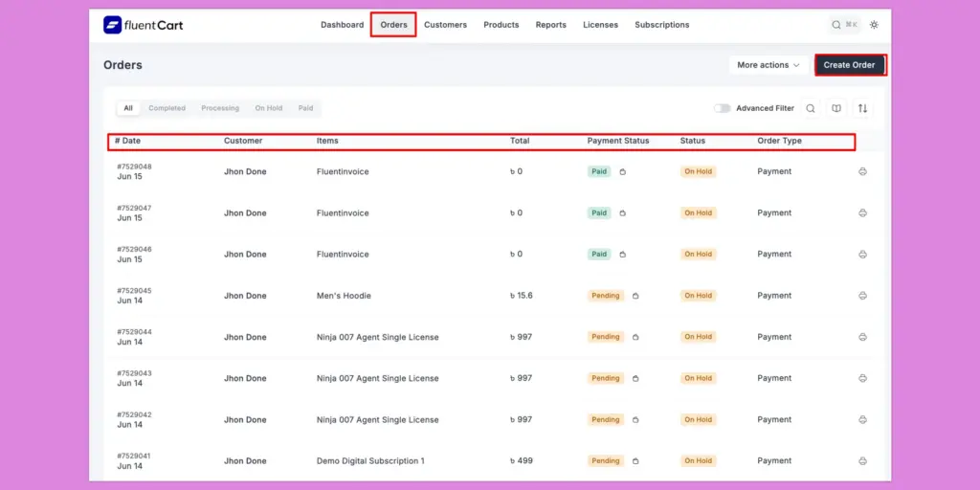Click the Orders page heading
Image resolution: width=980 pixels, height=490 pixels.
[122, 65]
